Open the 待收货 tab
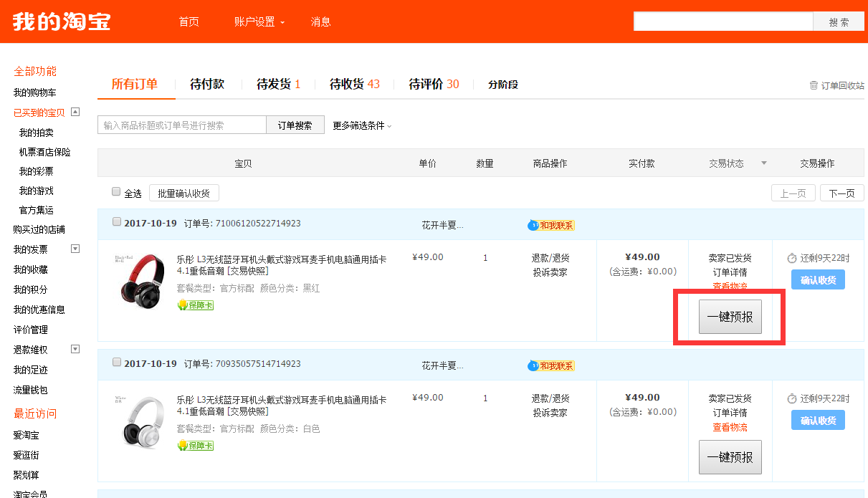The image size is (868, 498). [355, 85]
